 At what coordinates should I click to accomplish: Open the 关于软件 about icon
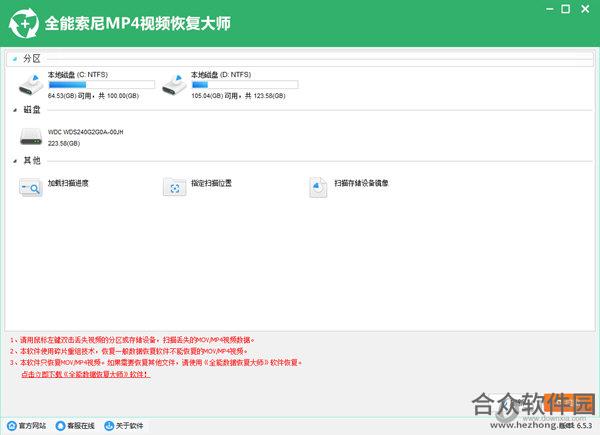109,425
